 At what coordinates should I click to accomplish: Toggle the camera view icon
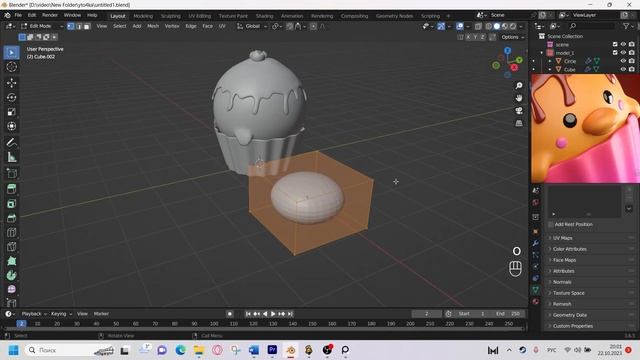coord(519,111)
